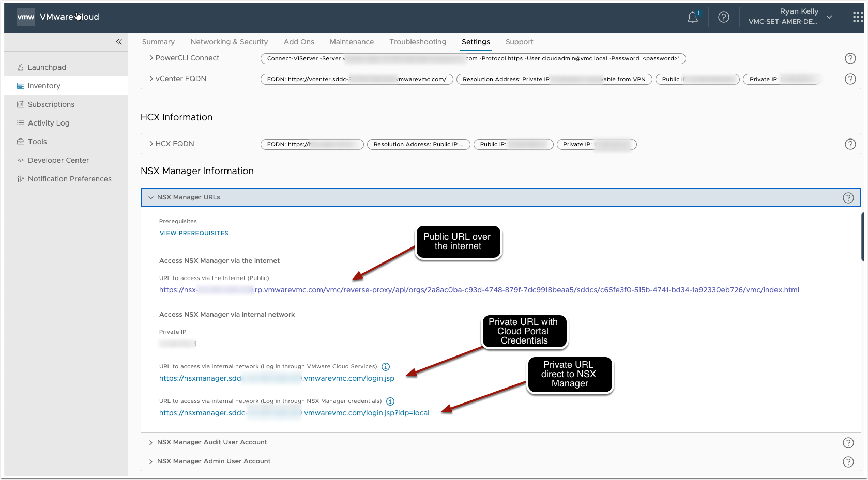Click the vCenter Public IP pill
Screen dimensions: 868x480
click(x=697, y=79)
